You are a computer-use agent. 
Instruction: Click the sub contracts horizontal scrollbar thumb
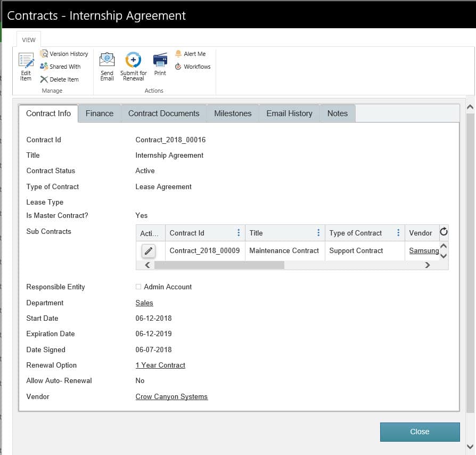(x=219, y=265)
